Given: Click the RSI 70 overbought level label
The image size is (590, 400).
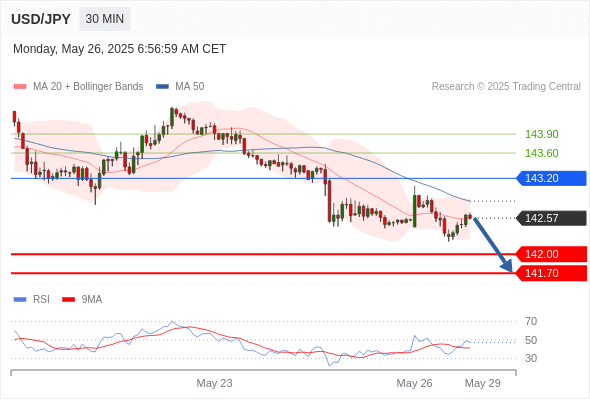Looking at the screenshot, I should (x=531, y=321).
